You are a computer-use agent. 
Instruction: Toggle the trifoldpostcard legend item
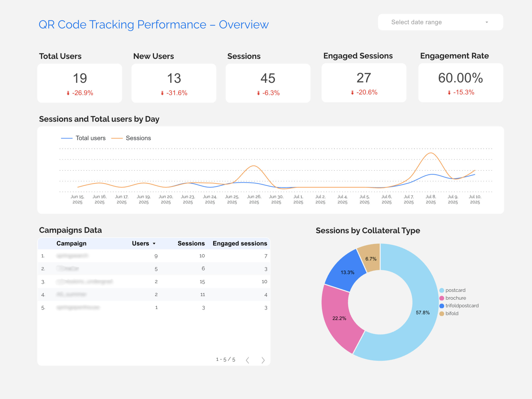coord(462,306)
